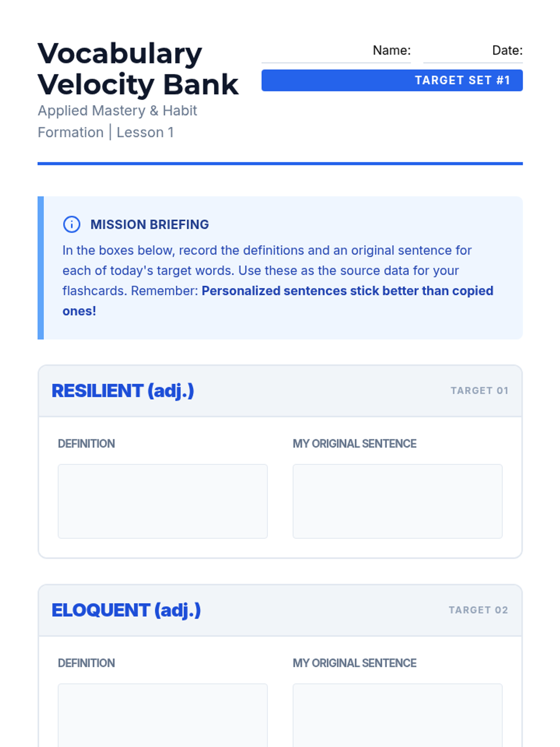Click the ELOQUENT (adj.) heading
Image resolution: width=560 pixels, height=747 pixels.
pos(126,610)
